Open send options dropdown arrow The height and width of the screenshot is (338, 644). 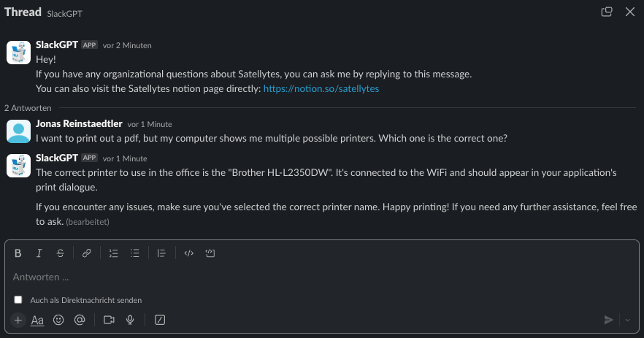[626, 320]
